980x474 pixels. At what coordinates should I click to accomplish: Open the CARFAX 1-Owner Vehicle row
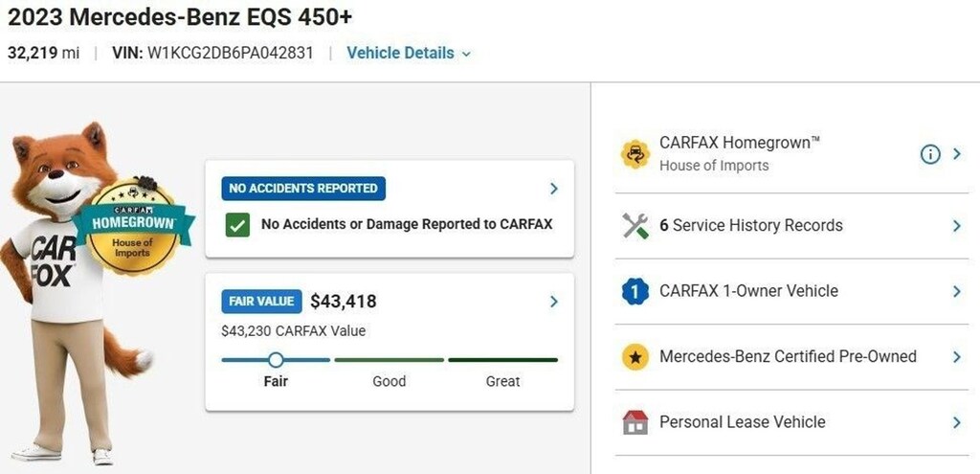[791, 291]
